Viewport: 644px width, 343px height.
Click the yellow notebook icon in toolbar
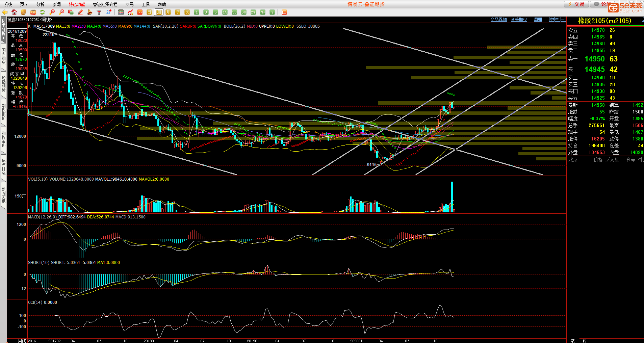click(24, 12)
